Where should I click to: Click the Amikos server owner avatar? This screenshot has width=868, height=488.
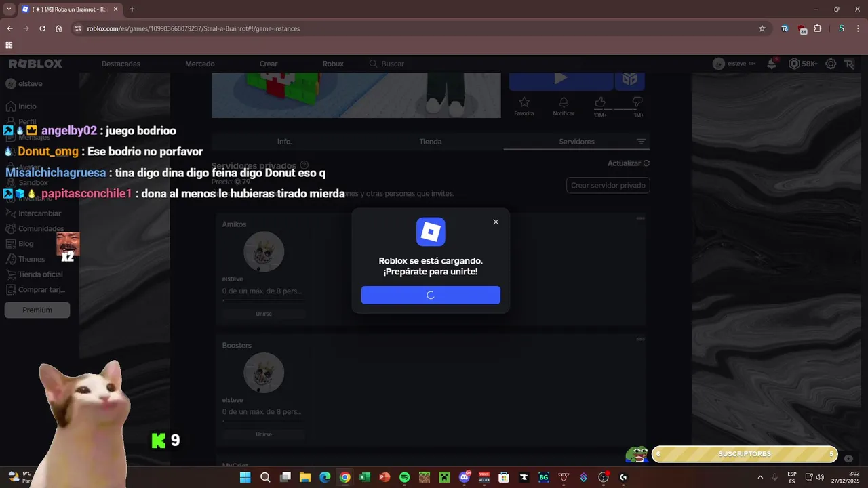(x=264, y=252)
